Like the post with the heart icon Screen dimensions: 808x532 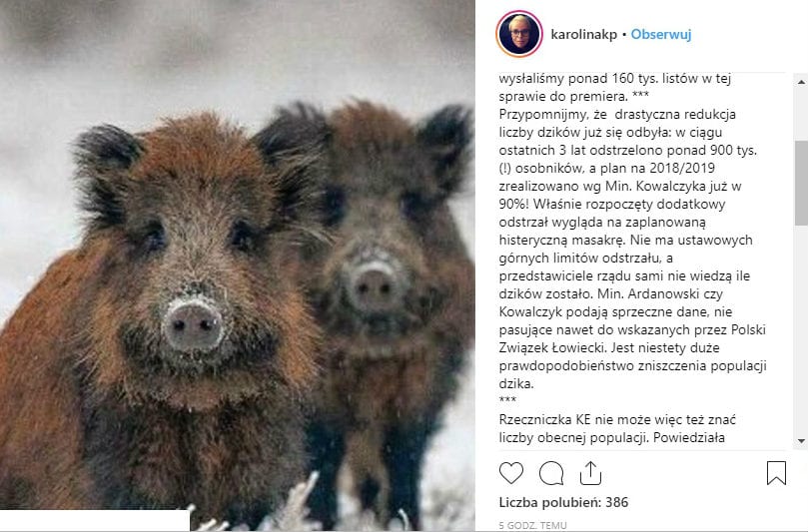tap(511, 473)
